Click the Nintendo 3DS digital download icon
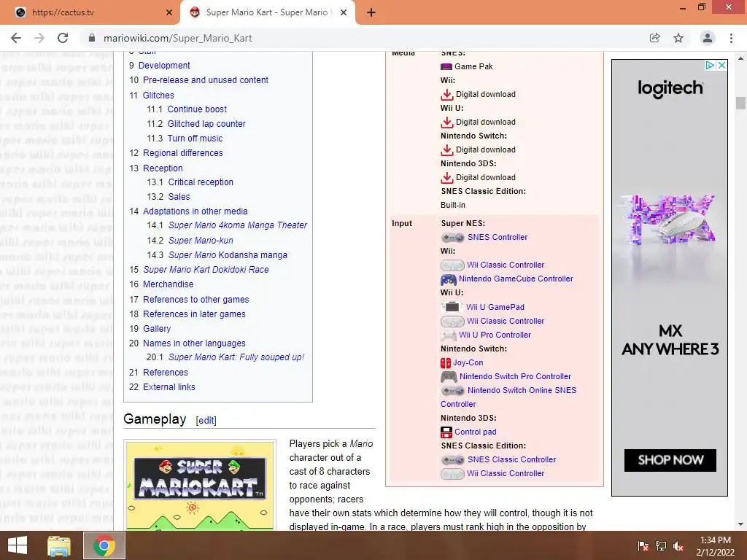The height and width of the screenshot is (560, 747). click(x=447, y=177)
